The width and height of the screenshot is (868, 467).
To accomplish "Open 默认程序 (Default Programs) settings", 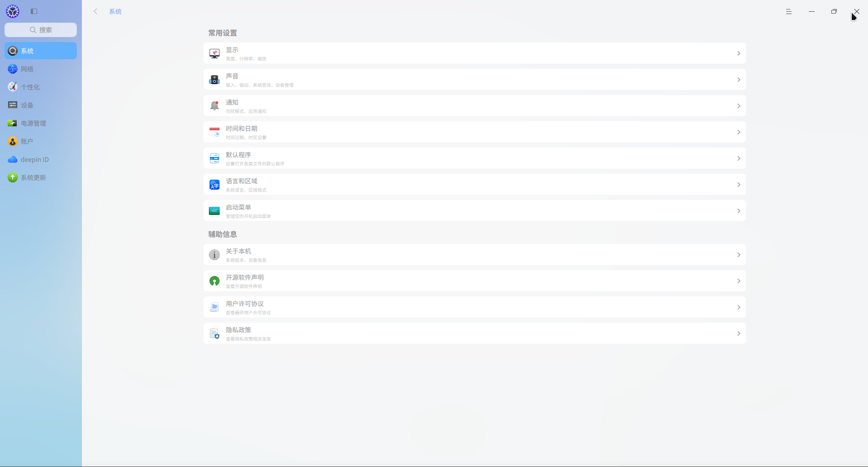I will pos(474,158).
